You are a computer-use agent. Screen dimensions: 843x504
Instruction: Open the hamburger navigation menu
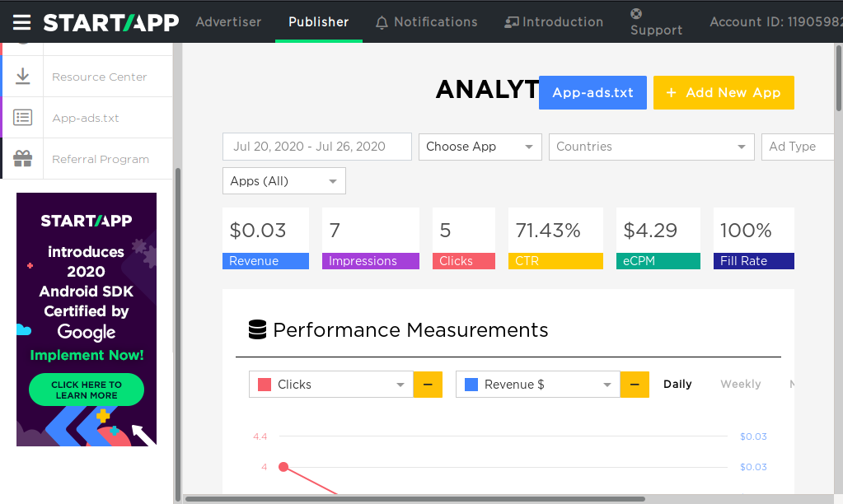click(x=21, y=21)
